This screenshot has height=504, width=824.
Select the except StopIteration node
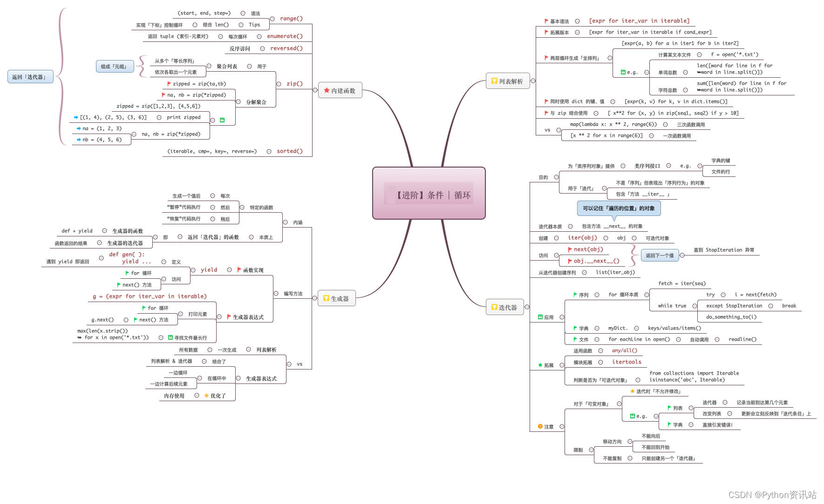pyautogui.click(x=734, y=306)
